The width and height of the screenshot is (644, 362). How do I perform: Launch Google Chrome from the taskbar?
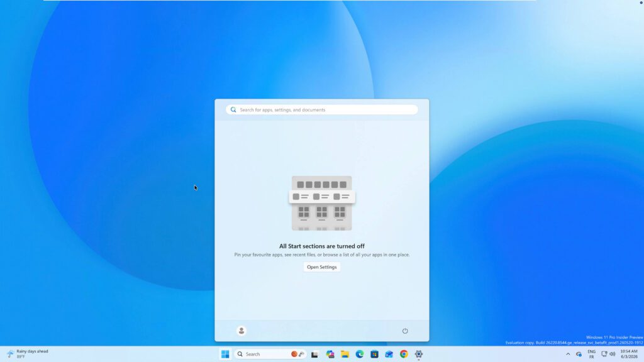404,354
